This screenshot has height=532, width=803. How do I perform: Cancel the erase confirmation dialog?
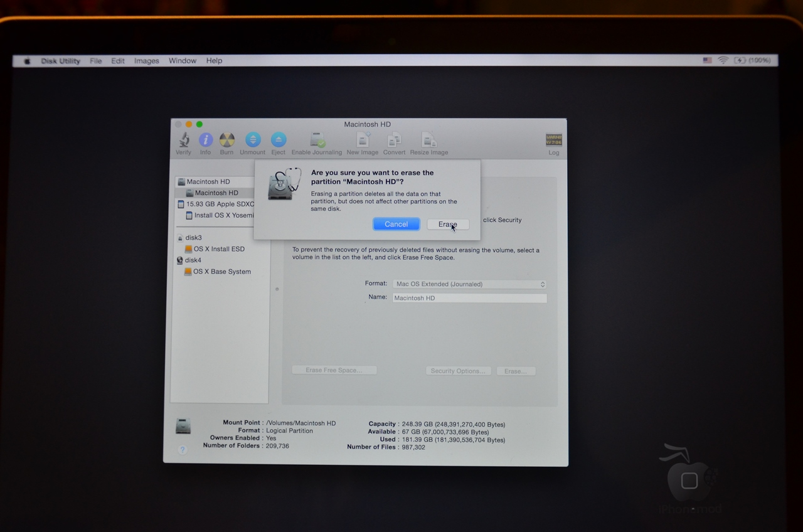396,224
